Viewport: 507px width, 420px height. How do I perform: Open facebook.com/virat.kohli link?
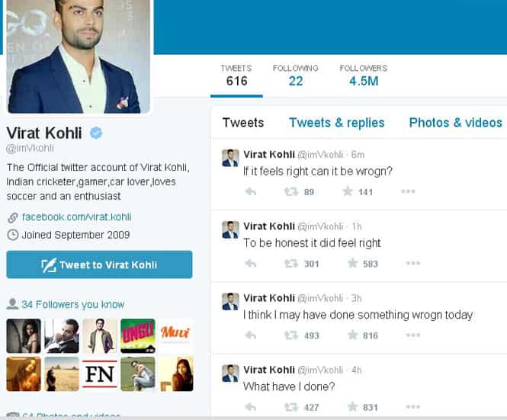click(x=77, y=217)
